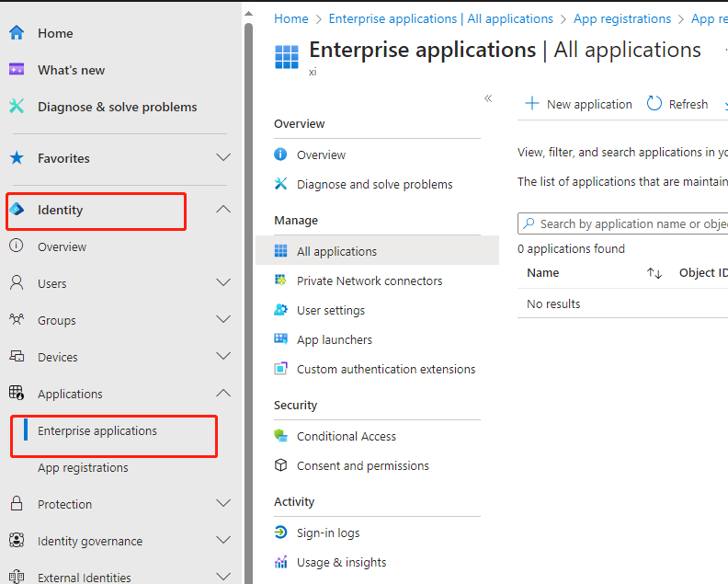The image size is (728, 584).
Task: Click the What's new icon
Action: click(17, 69)
